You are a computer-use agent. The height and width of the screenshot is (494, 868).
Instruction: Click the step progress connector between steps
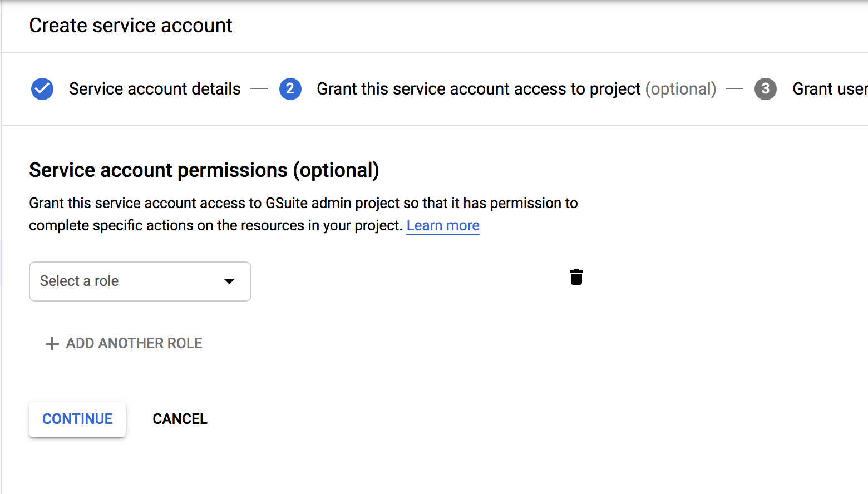click(x=259, y=89)
